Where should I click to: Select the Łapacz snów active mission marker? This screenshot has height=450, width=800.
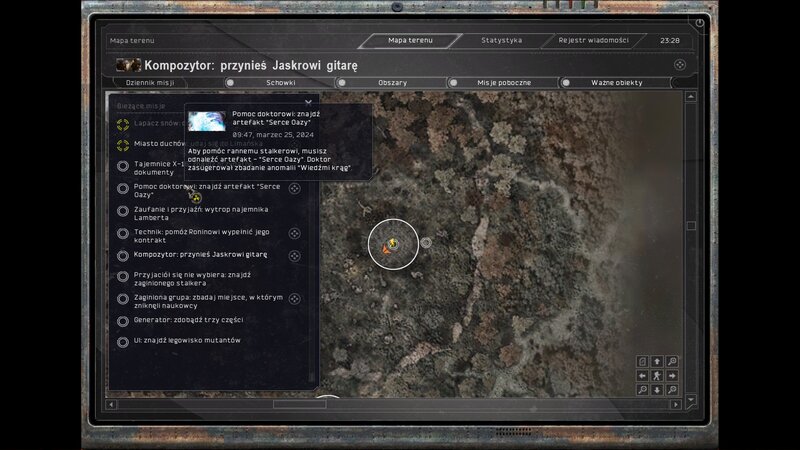coord(122,124)
